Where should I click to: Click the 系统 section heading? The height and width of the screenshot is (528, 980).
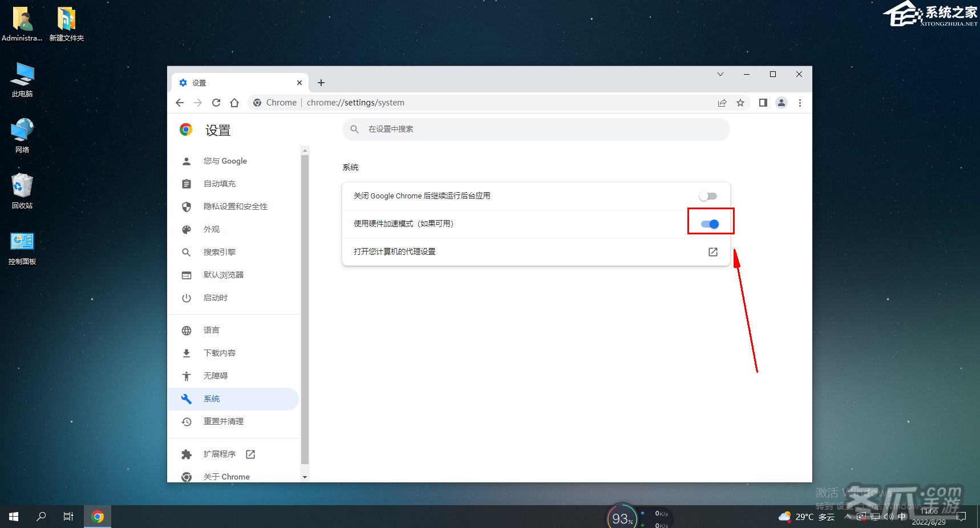350,167
